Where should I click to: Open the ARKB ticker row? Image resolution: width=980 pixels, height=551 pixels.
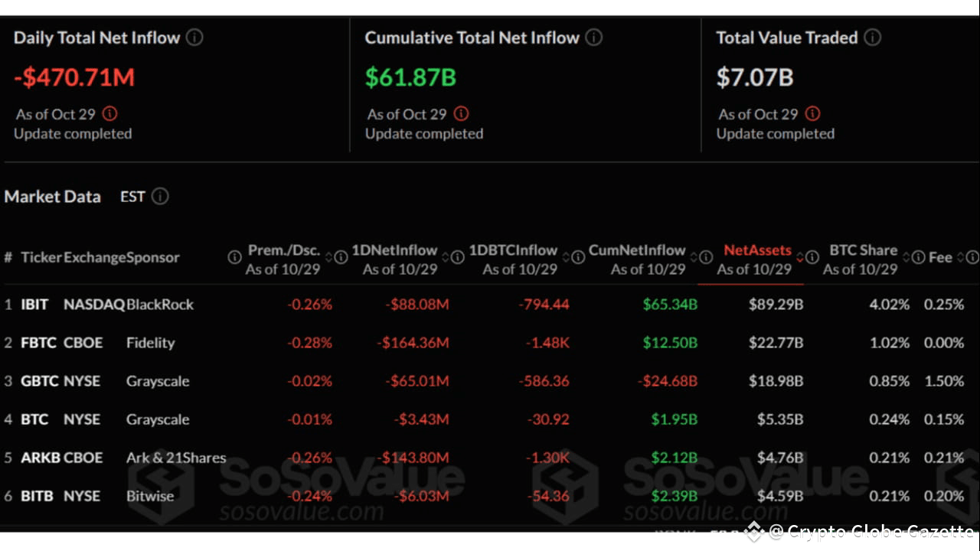(x=41, y=458)
